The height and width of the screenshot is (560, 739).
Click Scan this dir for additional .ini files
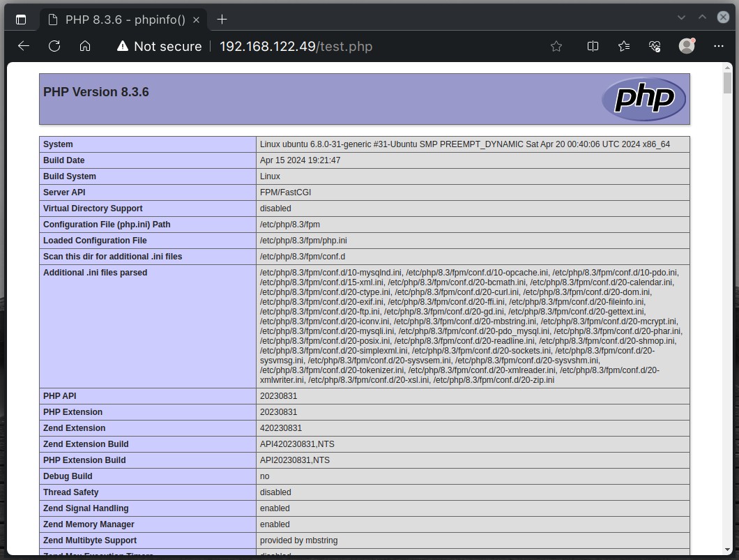(113, 257)
